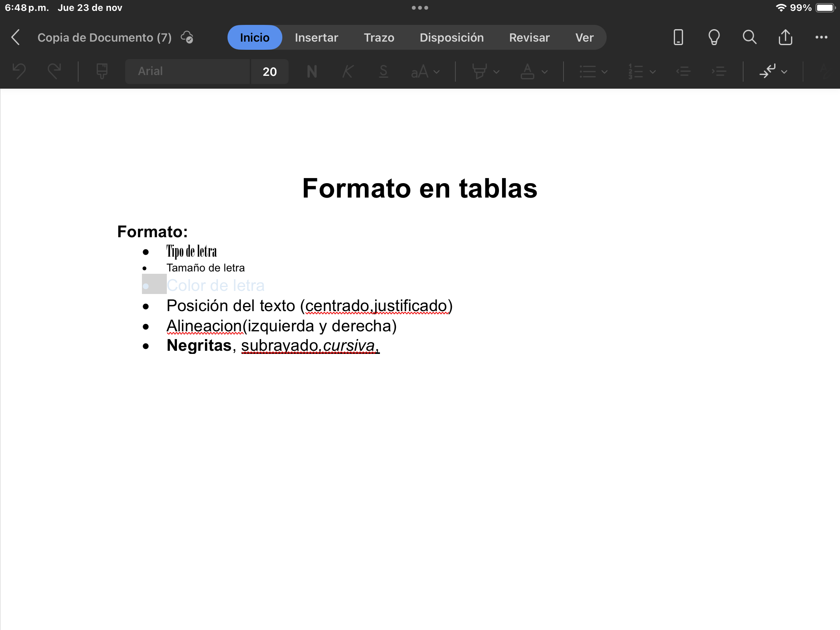
Task: Open search with magnifying glass icon
Action: (x=749, y=37)
